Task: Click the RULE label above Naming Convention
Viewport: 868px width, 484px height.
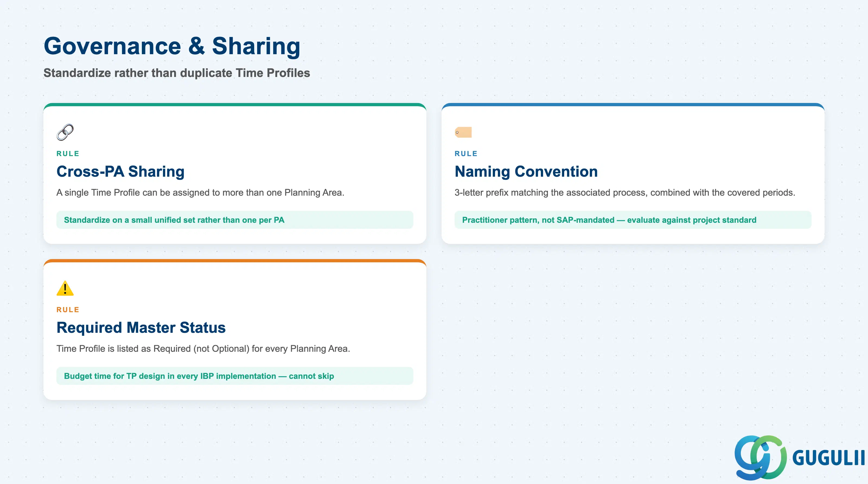Action: coord(466,153)
